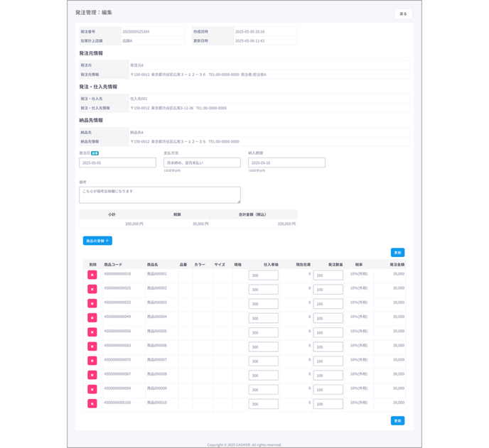This screenshot has height=448, width=489.
Task: Click the upper 更新 button above table
Action: (x=397, y=252)
